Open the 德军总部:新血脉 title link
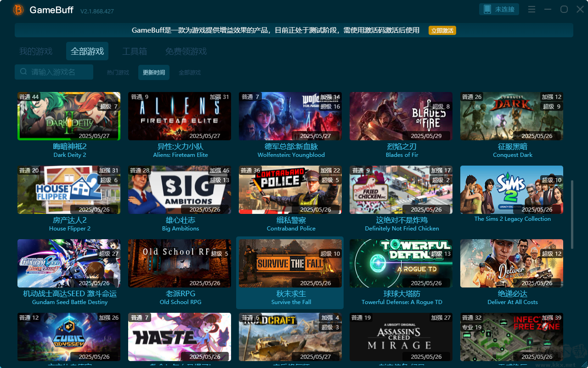 click(291, 146)
